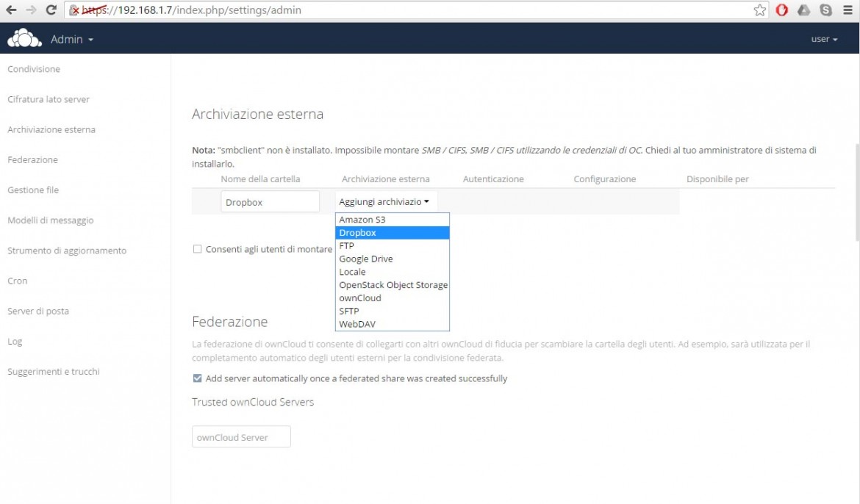Choose Google Drive storage option
The image size is (860, 504).
pyautogui.click(x=393, y=259)
